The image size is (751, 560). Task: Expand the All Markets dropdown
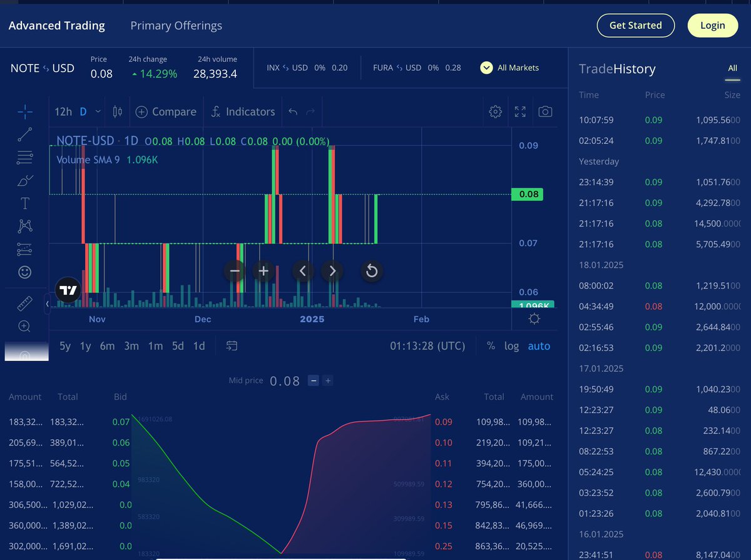(509, 68)
